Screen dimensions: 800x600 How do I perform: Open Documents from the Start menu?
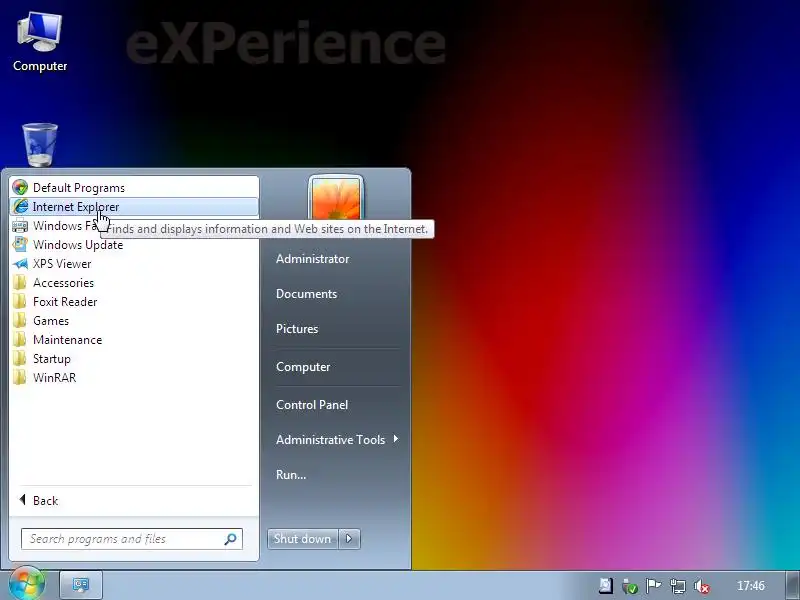coord(307,294)
